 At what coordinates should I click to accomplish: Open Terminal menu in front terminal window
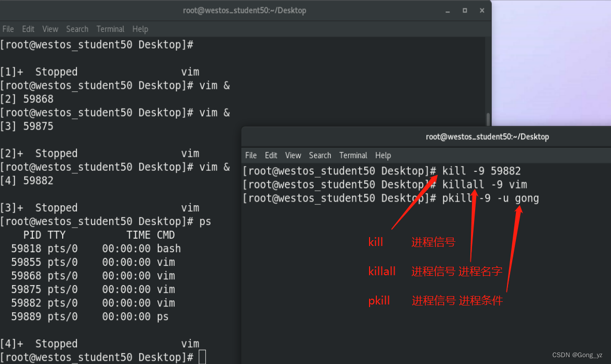pos(353,155)
